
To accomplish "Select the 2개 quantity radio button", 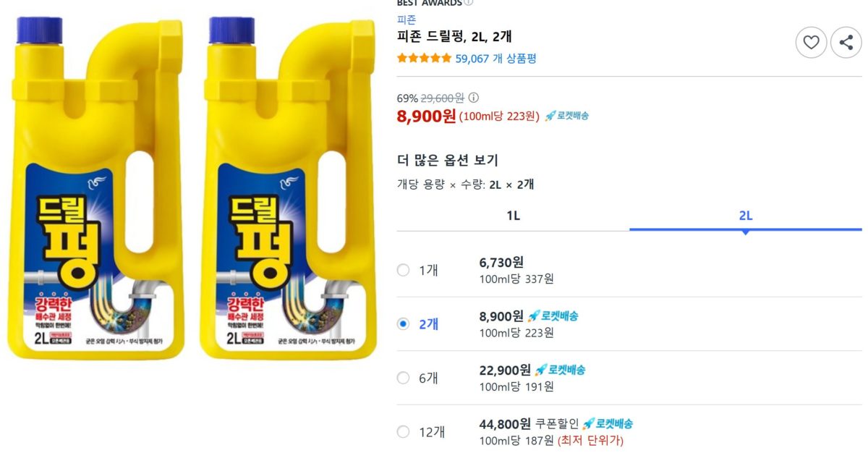I will point(403,323).
